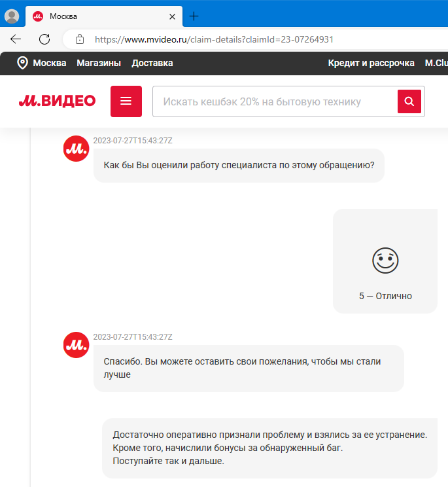This screenshot has width=448, height=487.
Task: Open the red catalog hamburger menu
Action: [x=126, y=101]
